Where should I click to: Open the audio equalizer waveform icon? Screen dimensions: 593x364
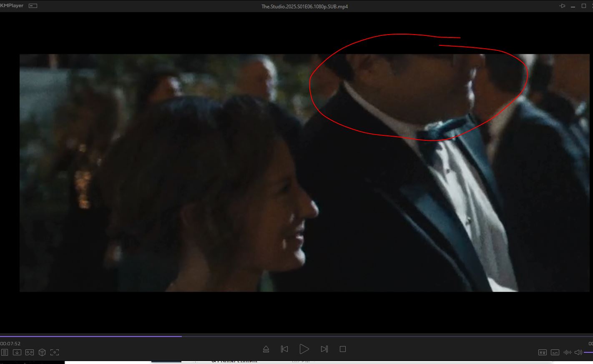tap(567, 352)
